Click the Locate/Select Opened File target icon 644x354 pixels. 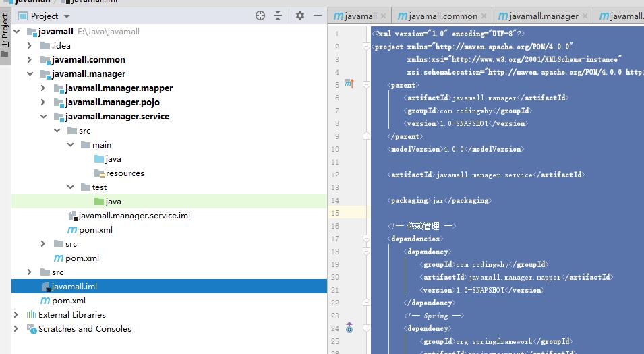coord(260,16)
